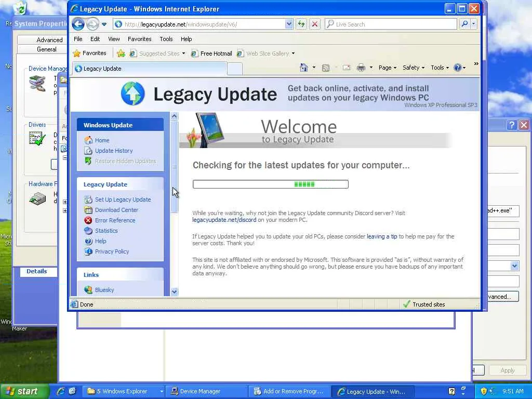Show more command bar items with the chevron
532x399 pixels.
click(x=476, y=64)
